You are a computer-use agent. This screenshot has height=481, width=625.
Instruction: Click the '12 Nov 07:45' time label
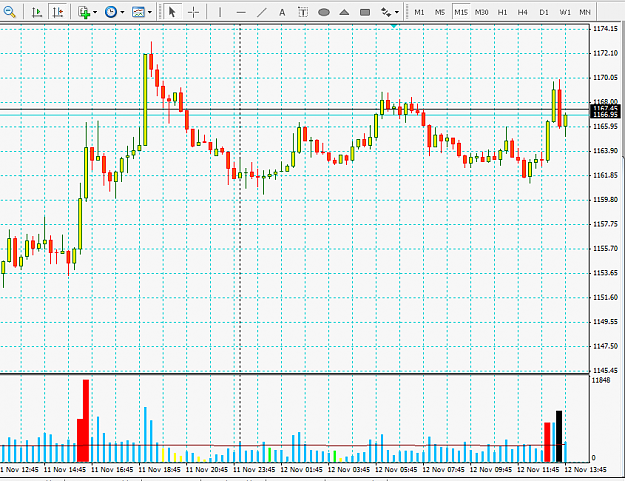pyautogui.click(x=444, y=469)
